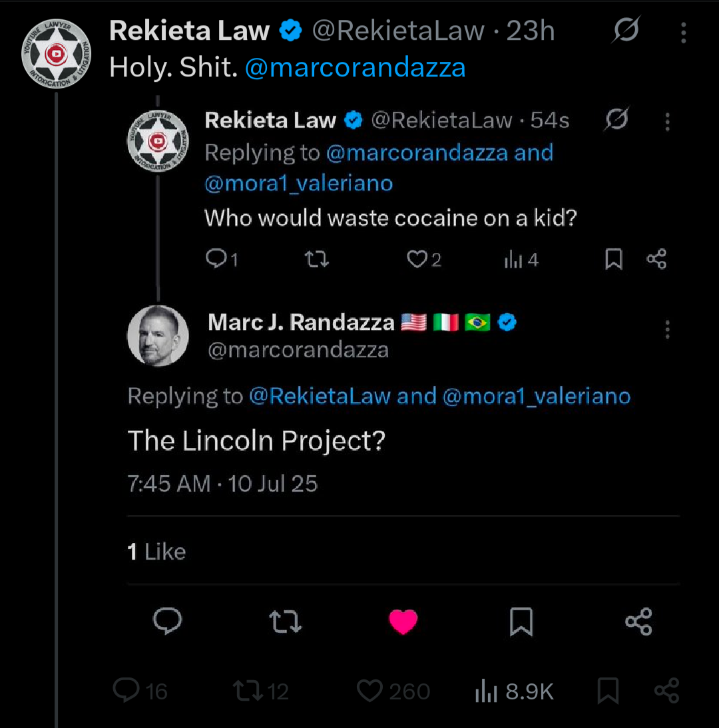Repost the quoted Rekieta Law reply
This screenshot has width=719, height=728.
[316, 259]
